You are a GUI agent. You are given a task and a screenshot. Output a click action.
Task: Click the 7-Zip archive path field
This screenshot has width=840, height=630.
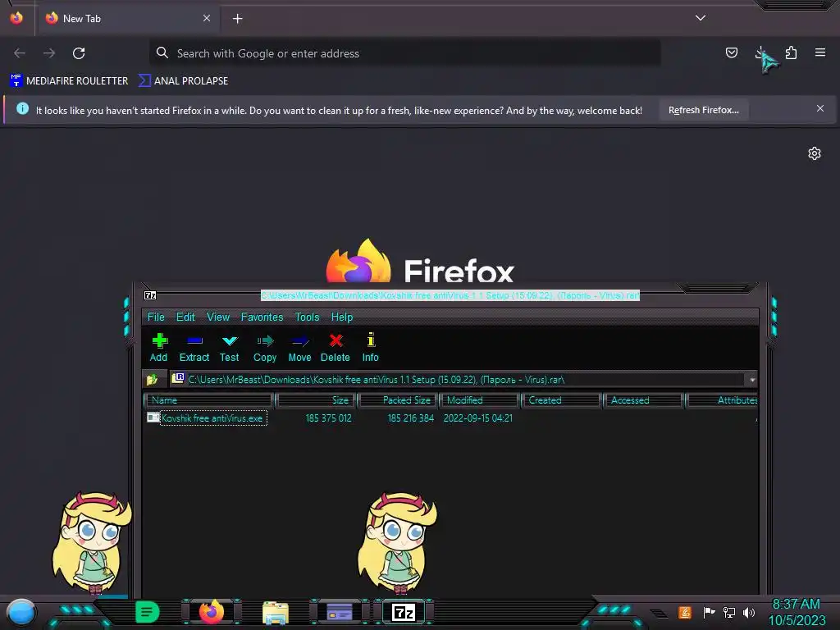pyautogui.click(x=458, y=380)
